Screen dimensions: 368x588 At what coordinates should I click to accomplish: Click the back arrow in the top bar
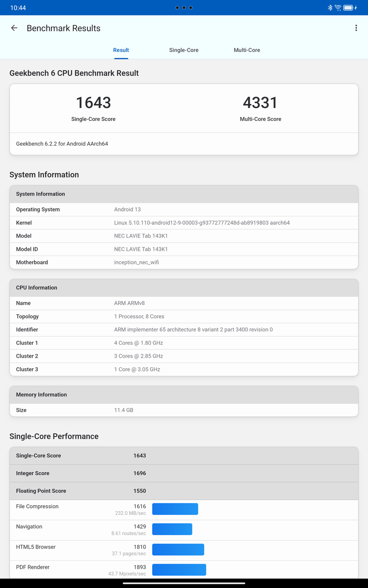(x=14, y=28)
